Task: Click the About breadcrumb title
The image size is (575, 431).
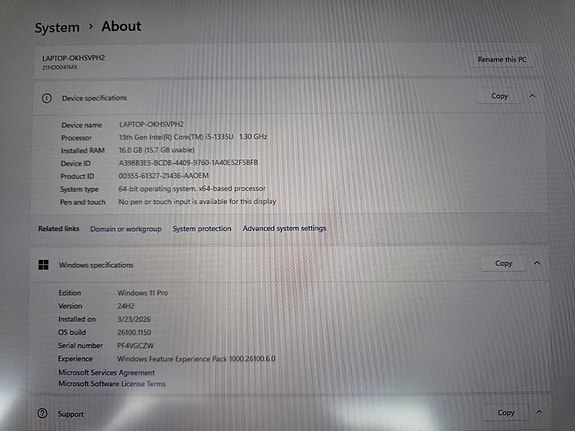Action: pyautogui.click(x=121, y=26)
